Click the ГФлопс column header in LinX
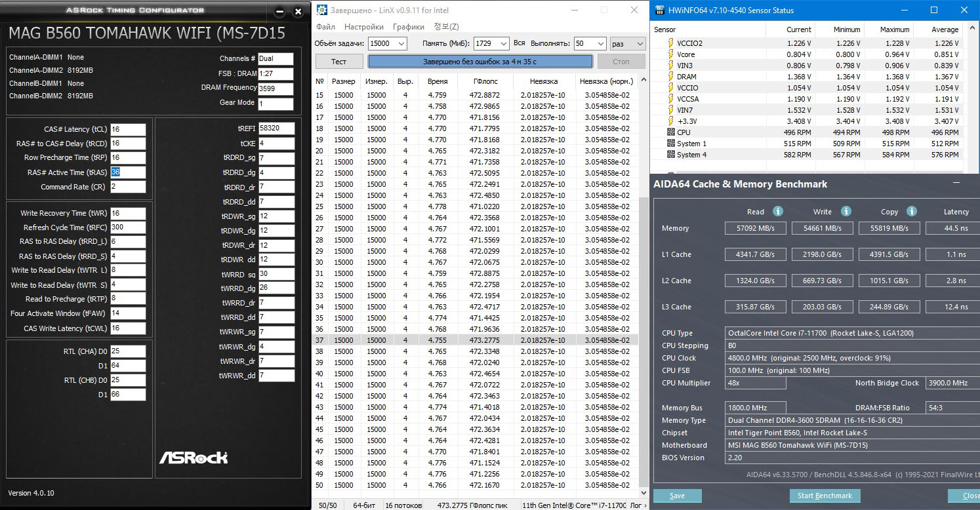This screenshot has height=510, width=980. click(x=486, y=81)
